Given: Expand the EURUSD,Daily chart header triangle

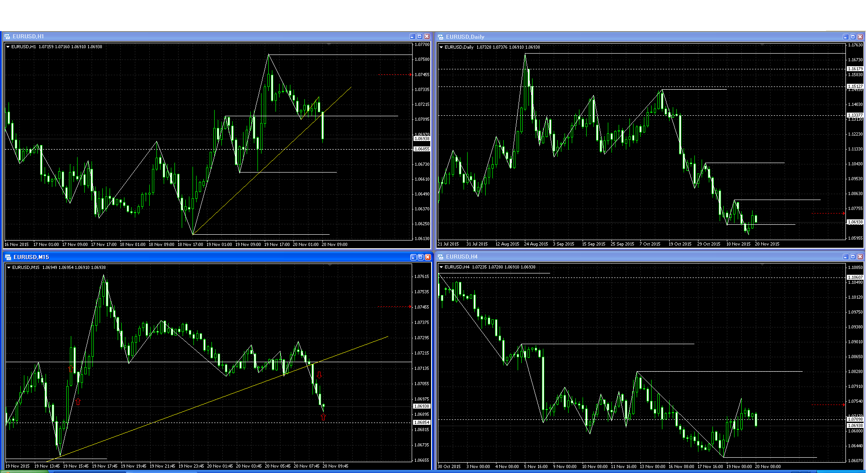Looking at the screenshot, I should click(x=441, y=47).
